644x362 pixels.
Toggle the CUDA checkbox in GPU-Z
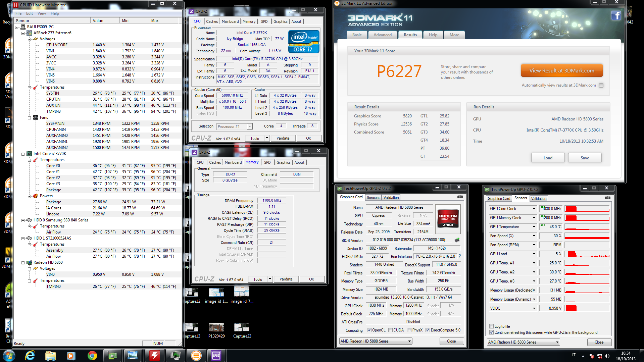[390, 330]
